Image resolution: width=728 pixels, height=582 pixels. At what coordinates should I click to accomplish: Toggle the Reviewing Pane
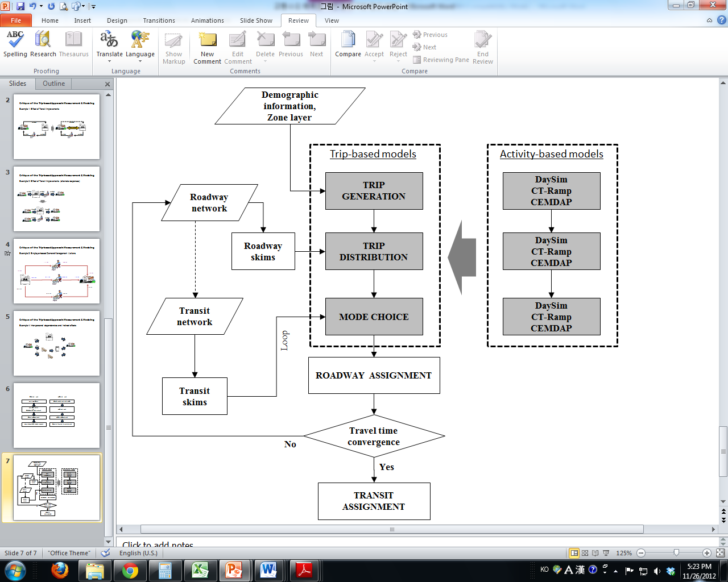pos(441,60)
